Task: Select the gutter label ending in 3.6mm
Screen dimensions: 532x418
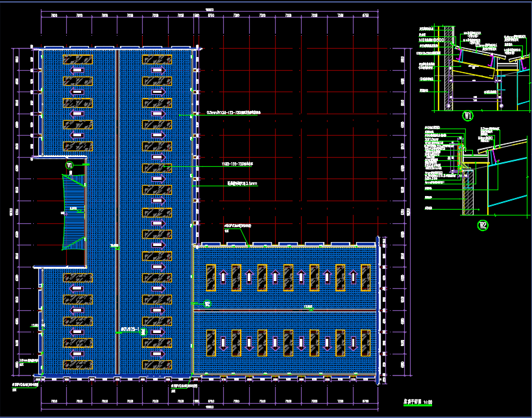Action: [x=242, y=184]
